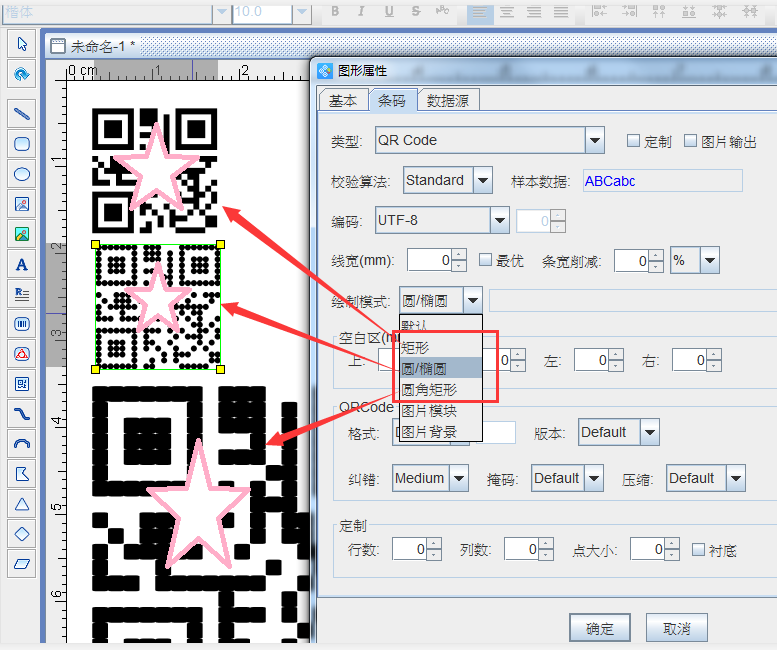This screenshot has width=777, height=650.
Task: Open the 纠错 Medium dropdown
Action: pos(459,478)
